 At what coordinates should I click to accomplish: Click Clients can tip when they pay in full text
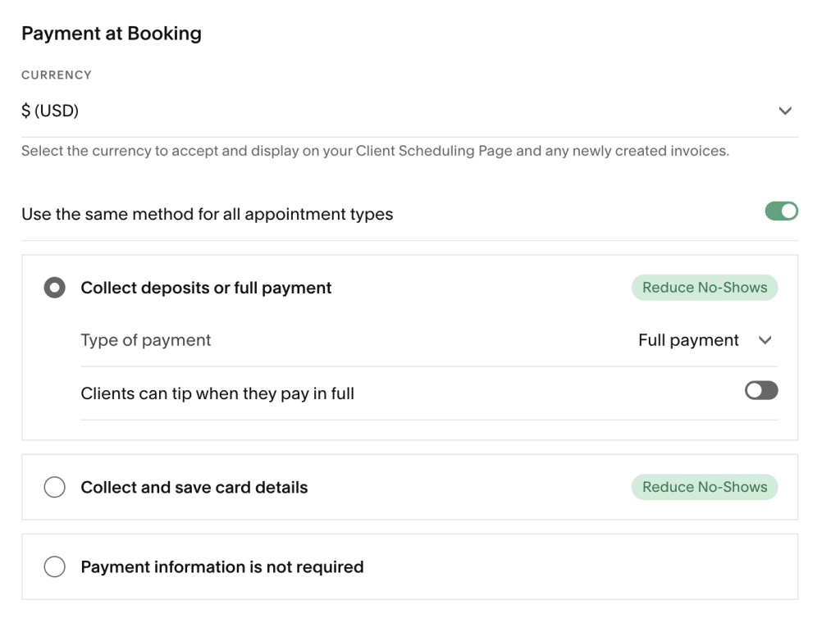pos(217,393)
